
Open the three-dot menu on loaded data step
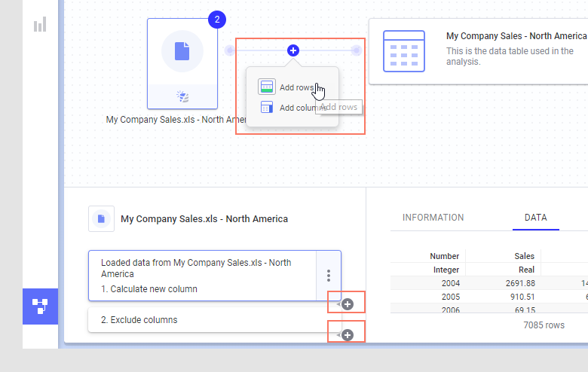click(329, 276)
